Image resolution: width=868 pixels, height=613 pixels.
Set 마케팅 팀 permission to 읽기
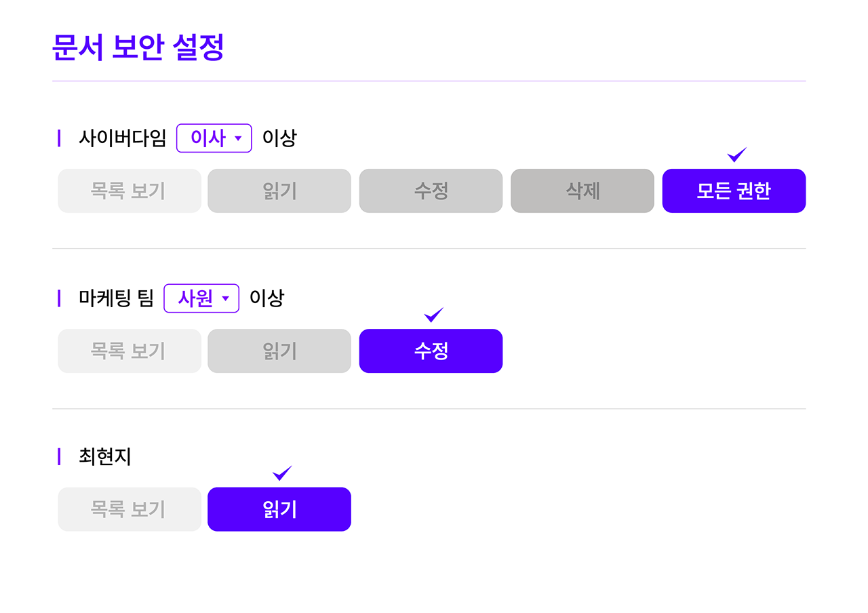pyautogui.click(x=279, y=351)
